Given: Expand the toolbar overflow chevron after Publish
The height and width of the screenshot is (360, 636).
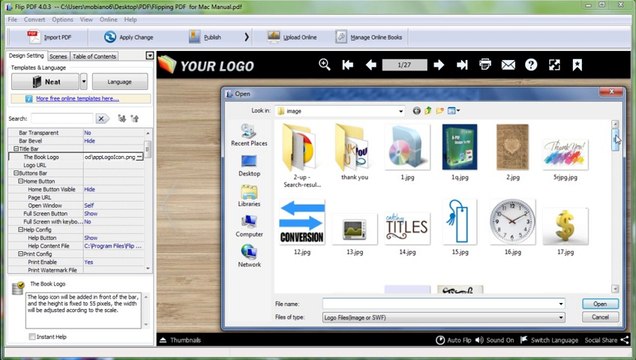Looking at the screenshot, I should pos(246,37).
